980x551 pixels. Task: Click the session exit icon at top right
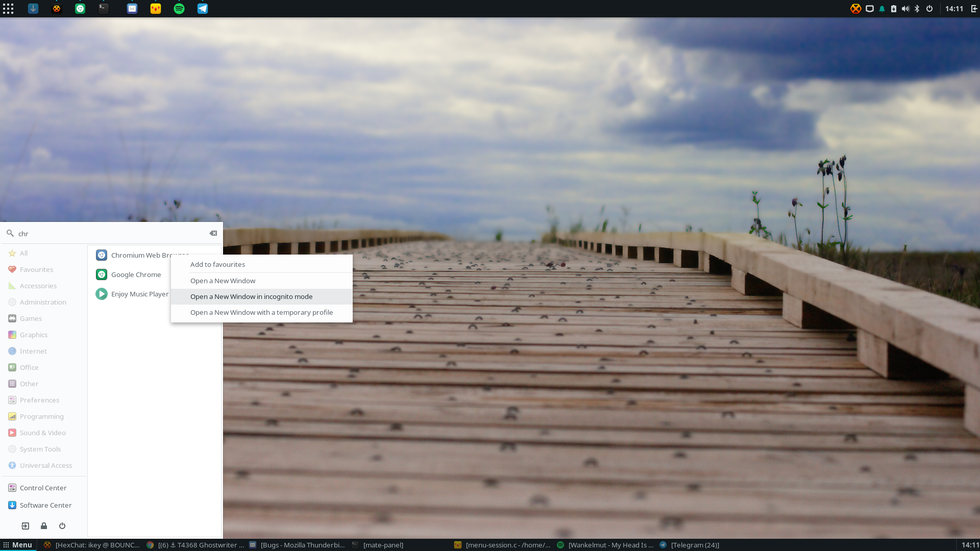click(974, 9)
